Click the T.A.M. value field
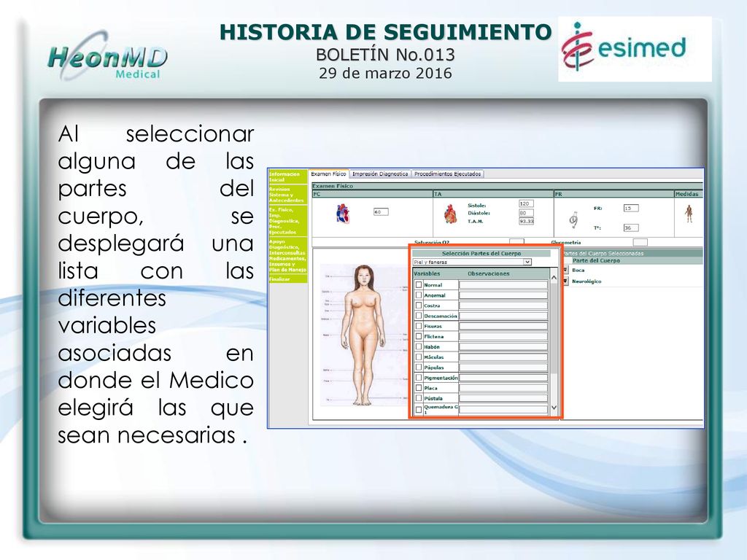Image resolution: width=747 pixels, height=560 pixels. point(526,222)
